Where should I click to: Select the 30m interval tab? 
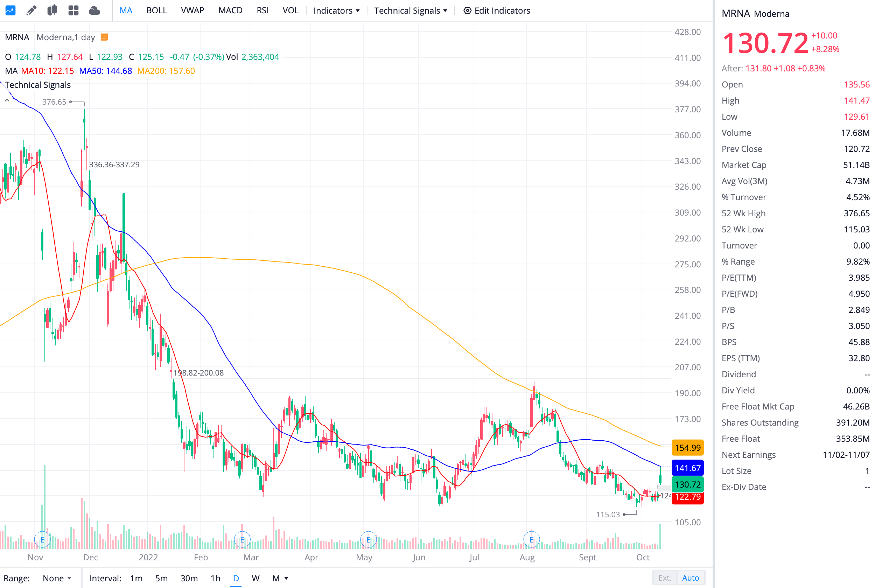[189, 578]
